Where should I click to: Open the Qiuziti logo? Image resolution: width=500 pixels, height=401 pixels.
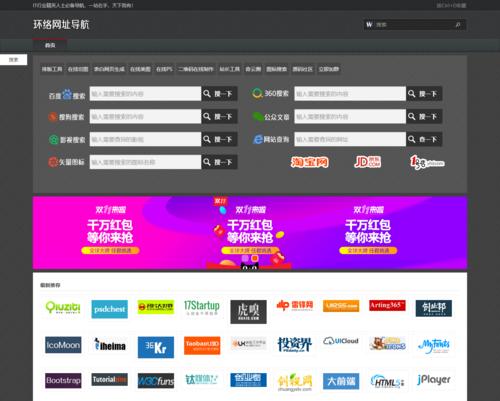point(63,307)
